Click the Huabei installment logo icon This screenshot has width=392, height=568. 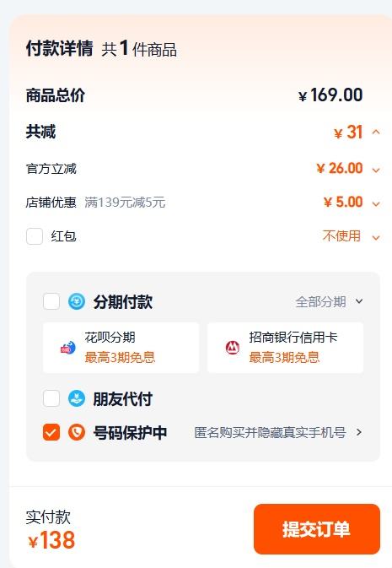[x=67, y=348]
